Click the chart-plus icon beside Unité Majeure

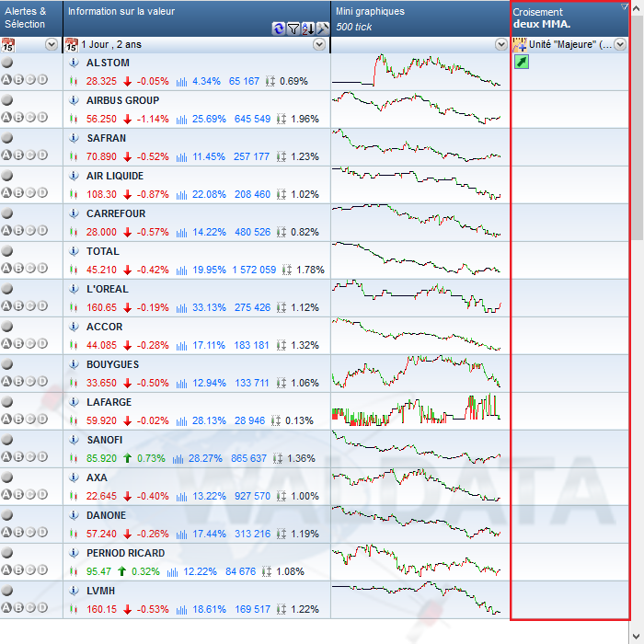[x=520, y=45]
